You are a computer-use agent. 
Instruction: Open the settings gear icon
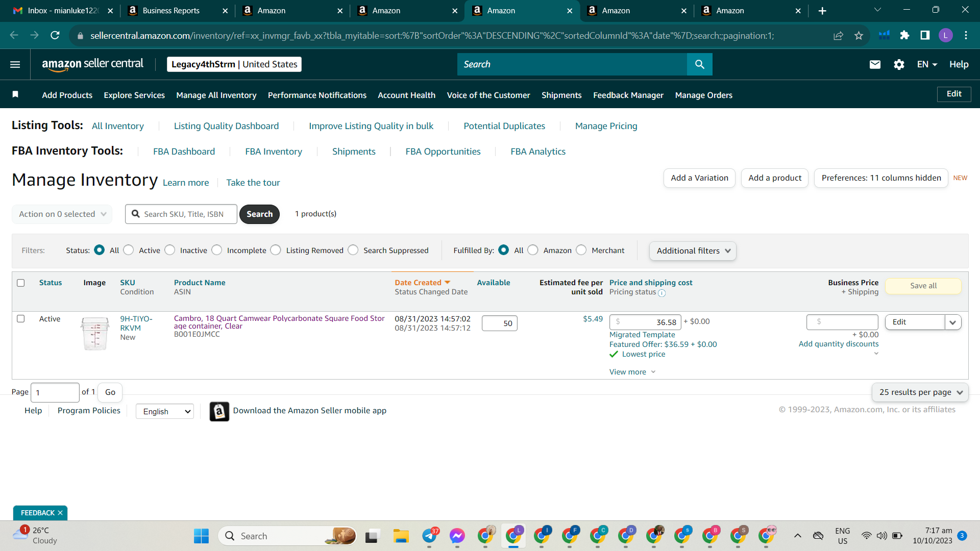[x=899, y=64]
